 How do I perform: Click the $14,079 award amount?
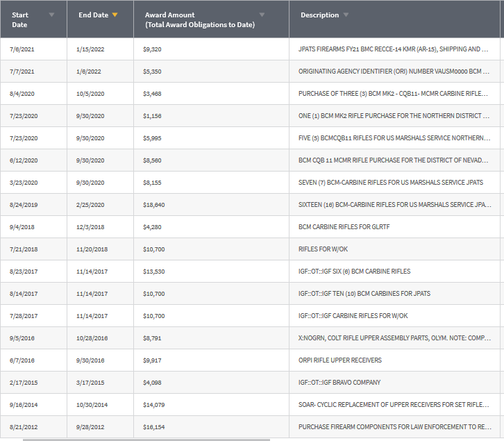(x=153, y=405)
